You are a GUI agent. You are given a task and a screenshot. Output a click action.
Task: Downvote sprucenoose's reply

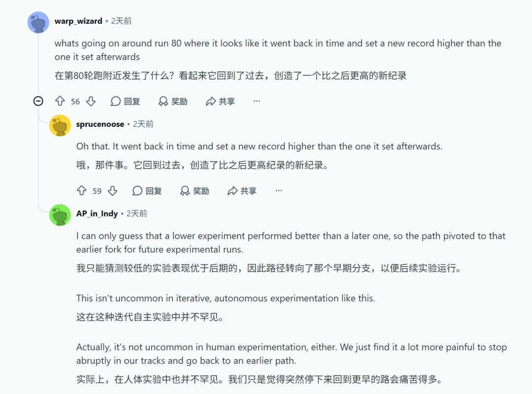(112, 190)
